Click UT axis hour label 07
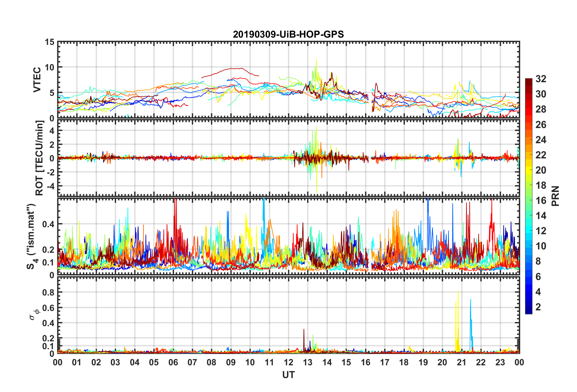577x392 pixels. (192, 362)
